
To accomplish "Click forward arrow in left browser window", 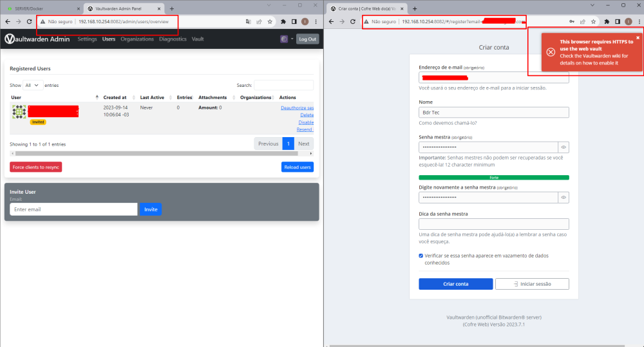I will pos(18,21).
